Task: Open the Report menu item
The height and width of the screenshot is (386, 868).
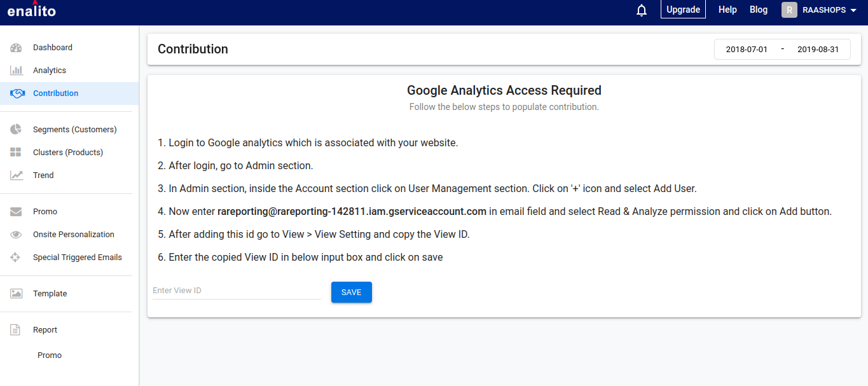Action: pyautogui.click(x=45, y=330)
